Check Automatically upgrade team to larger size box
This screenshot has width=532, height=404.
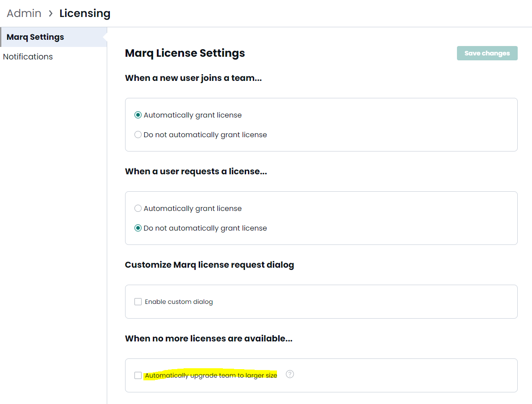[138, 375]
